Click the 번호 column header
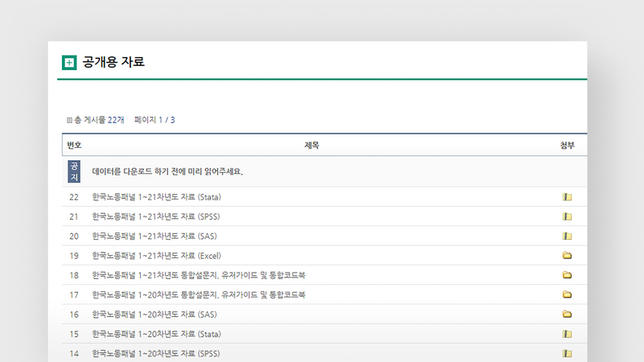Screen dimensions: 644x362 [x=74, y=146]
